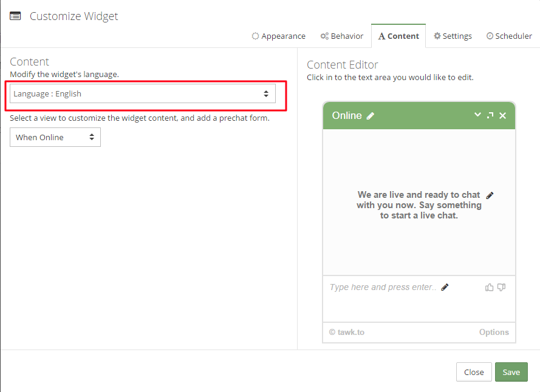The height and width of the screenshot is (392, 540).
Task: Click the pop-out arrow icon in widget header
Action: click(x=490, y=115)
